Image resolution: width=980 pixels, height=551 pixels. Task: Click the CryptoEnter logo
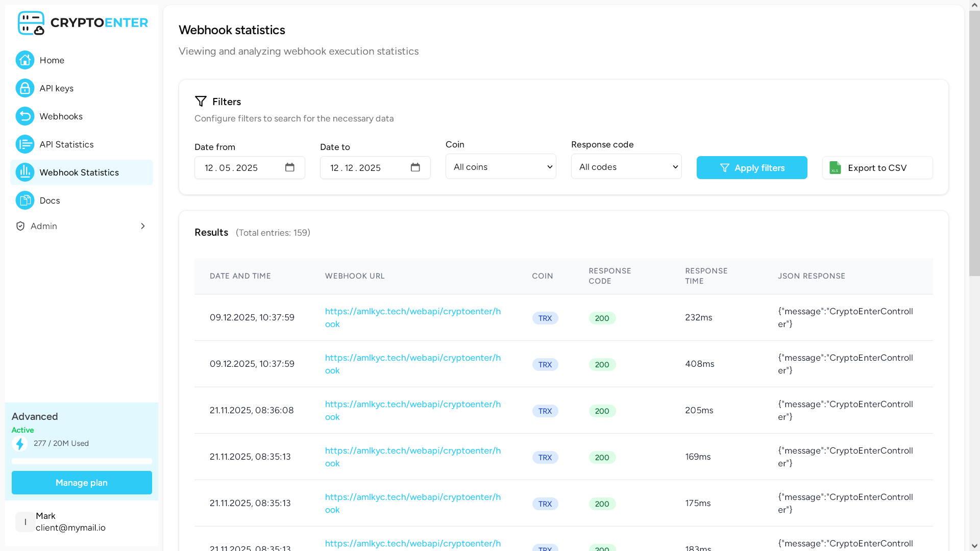click(x=82, y=23)
